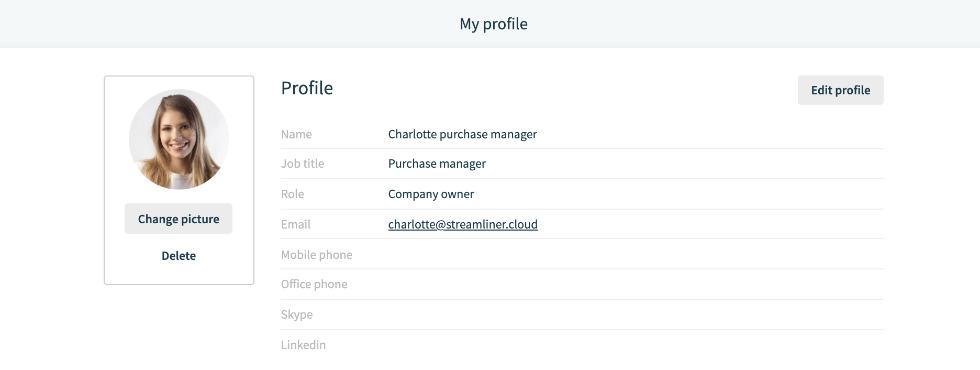Select the Name row value
This screenshot has width=980, height=370.
[462, 134]
